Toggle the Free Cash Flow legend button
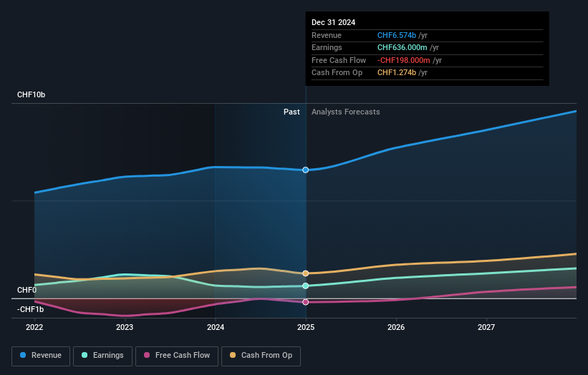588x375 pixels. pos(177,356)
